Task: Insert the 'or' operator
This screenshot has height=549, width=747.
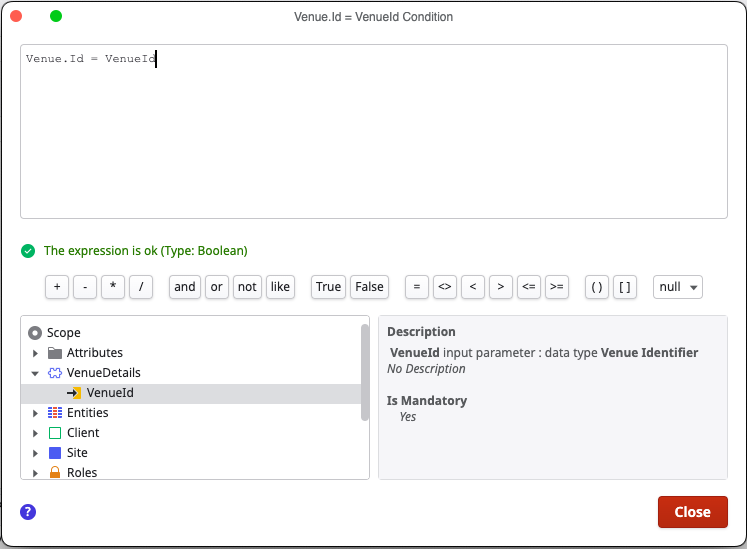Action: [217, 287]
